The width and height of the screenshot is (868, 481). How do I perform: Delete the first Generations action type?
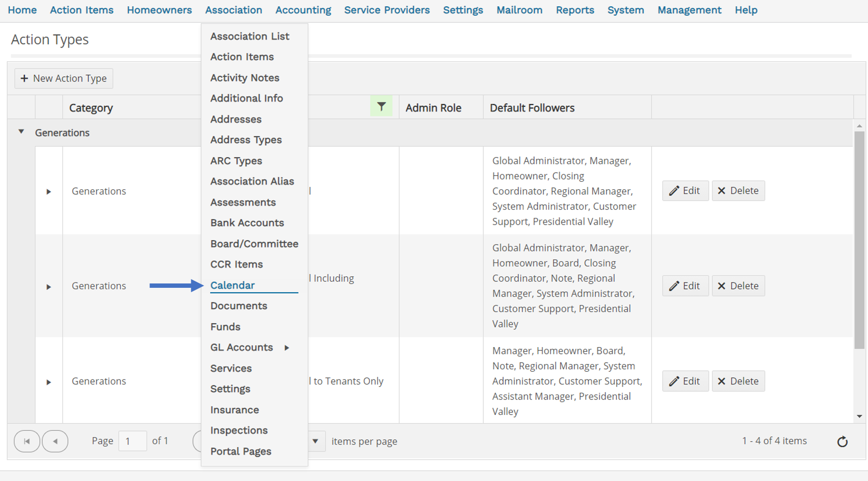click(738, 191)
